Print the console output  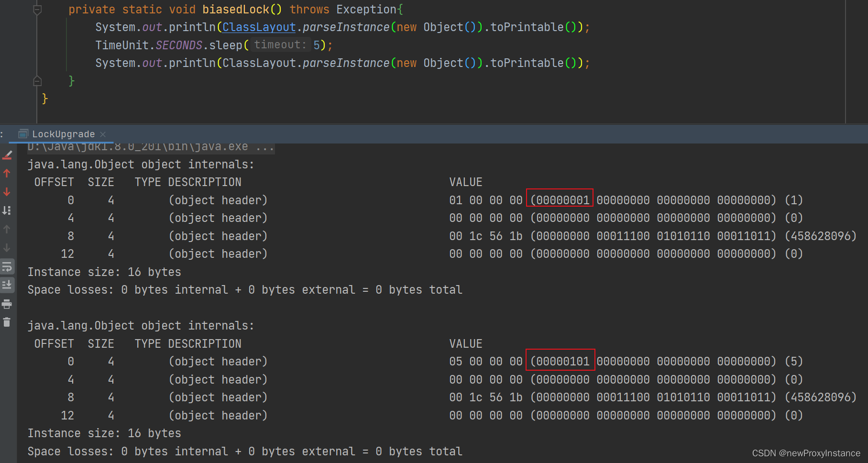[7, 303]
